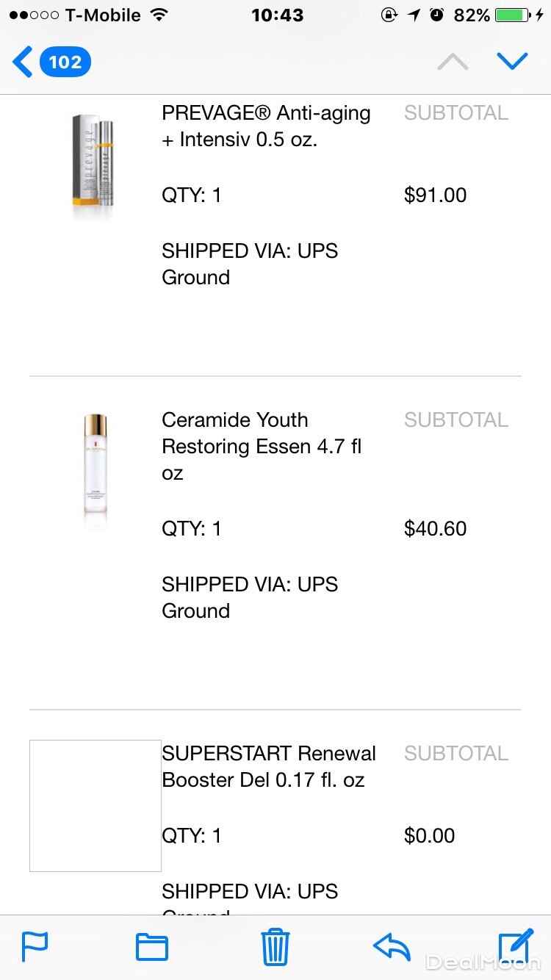551x980 pixels.
Task: Flag this email message
Action: pyautogui.click(x=35, y=946)
